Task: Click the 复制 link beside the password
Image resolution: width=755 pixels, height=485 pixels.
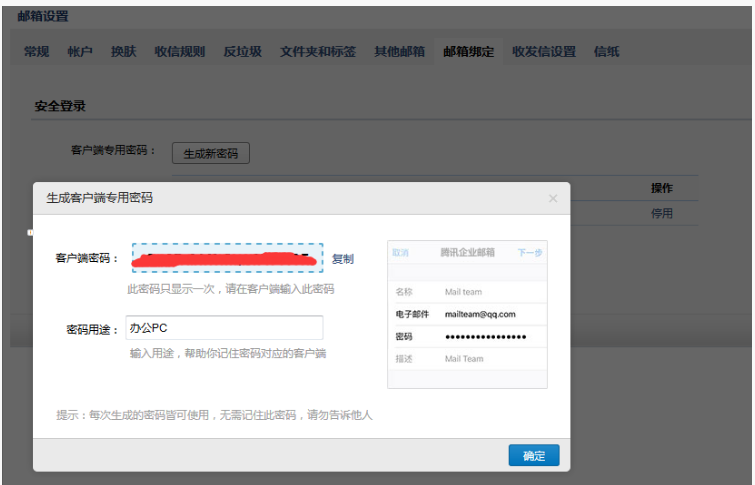Action: [x=343, y=259]
